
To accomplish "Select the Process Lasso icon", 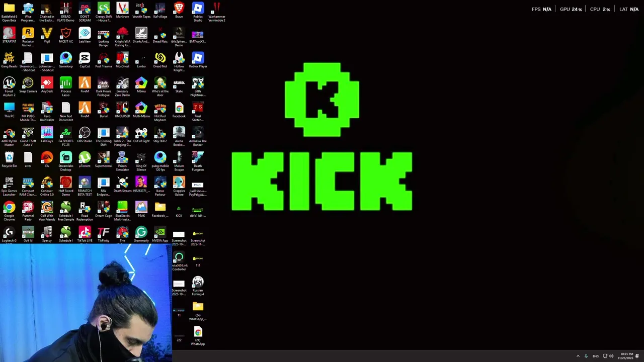I will [66, 86].
